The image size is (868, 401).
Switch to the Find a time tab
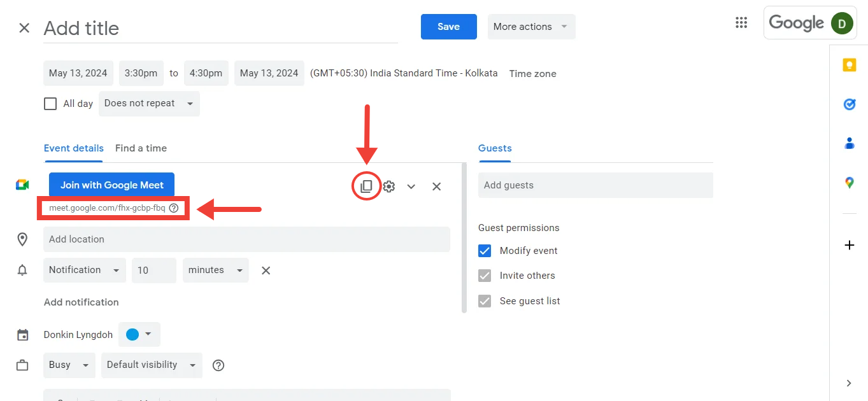[141, 148]
